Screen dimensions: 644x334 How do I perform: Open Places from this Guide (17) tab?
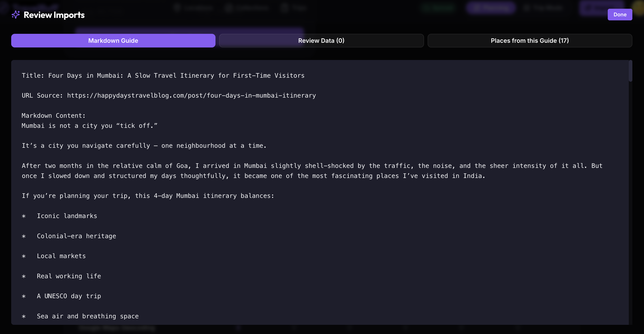coord(530,41)
